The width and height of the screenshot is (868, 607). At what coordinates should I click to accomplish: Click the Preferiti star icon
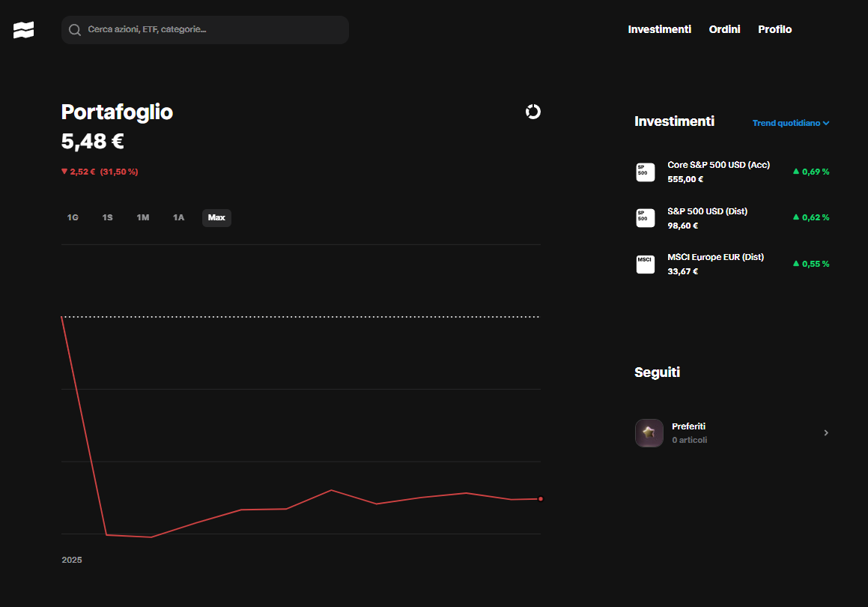(x=649, y=433)
